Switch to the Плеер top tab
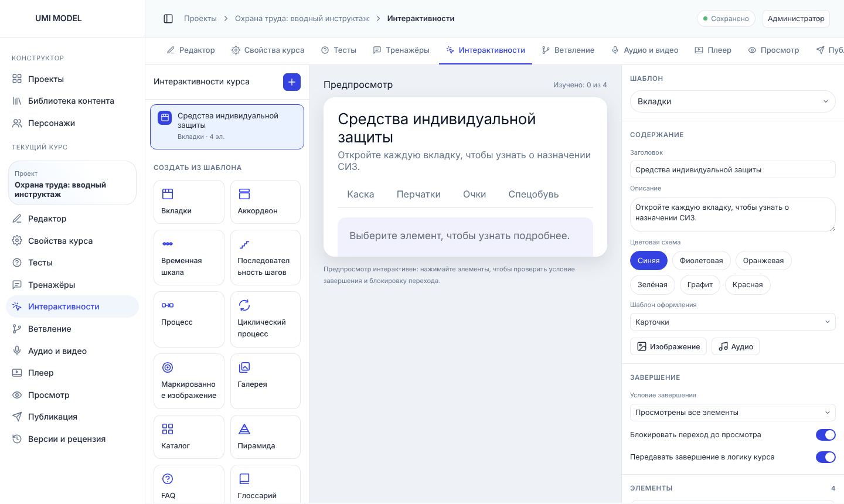This screenshot has height=504, width=844. click(713, 50)
